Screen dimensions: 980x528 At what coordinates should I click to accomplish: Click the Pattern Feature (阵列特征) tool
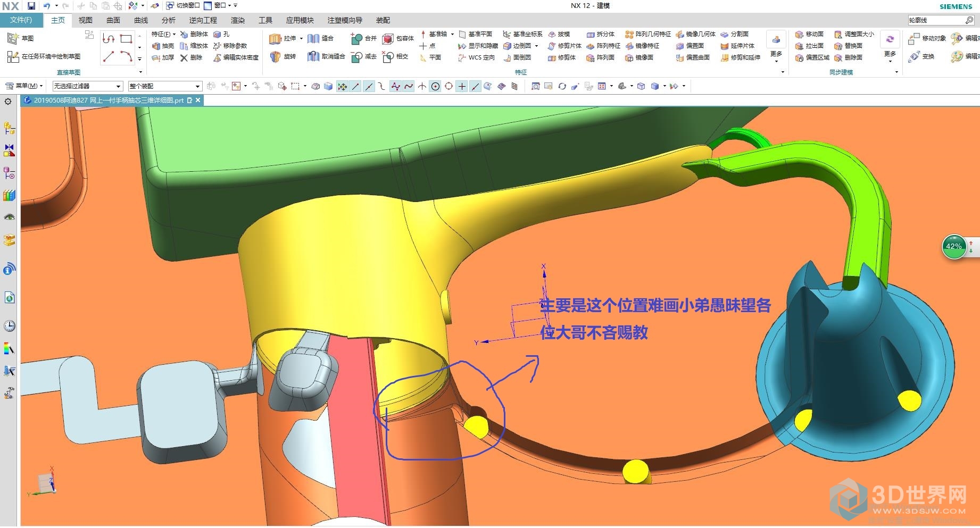pyautogui.click(x=603, y=46)
